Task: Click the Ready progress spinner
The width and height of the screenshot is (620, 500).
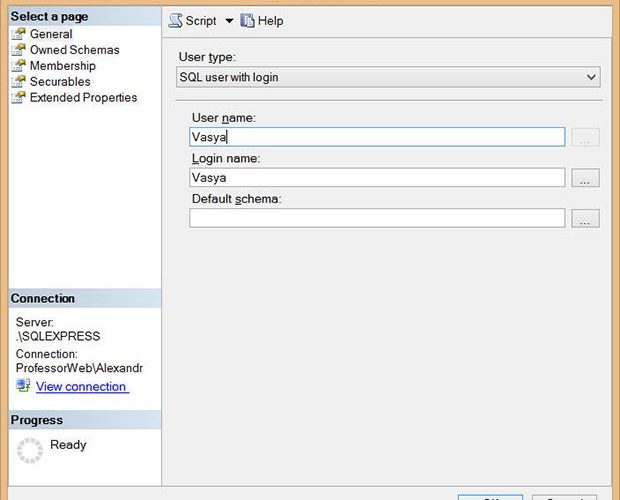Action: (30, 450)
